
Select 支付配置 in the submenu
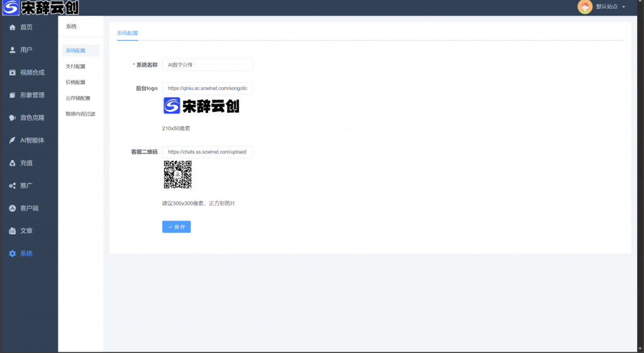[x=75, y=67]
